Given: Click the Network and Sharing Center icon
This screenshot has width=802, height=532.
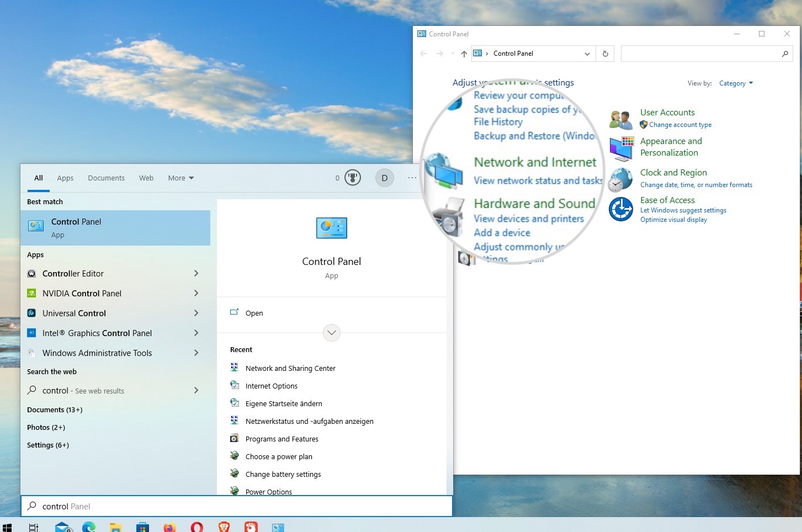Looking at the screenshot, I should click(235, 368).
